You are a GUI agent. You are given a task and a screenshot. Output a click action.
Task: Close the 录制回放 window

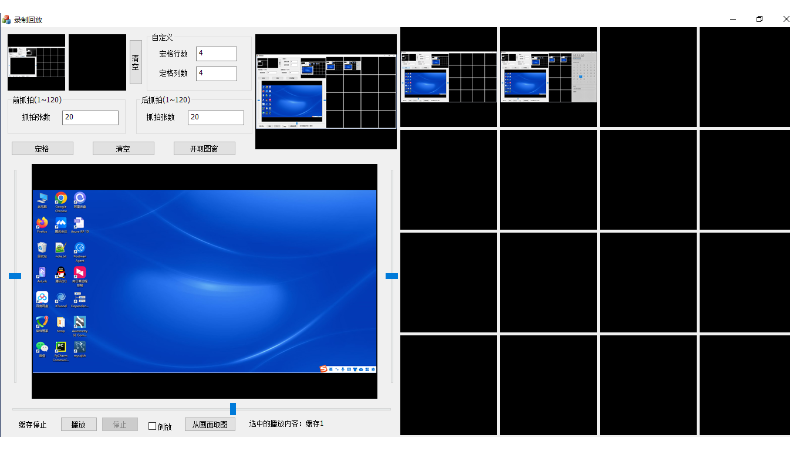click(785, 19)
